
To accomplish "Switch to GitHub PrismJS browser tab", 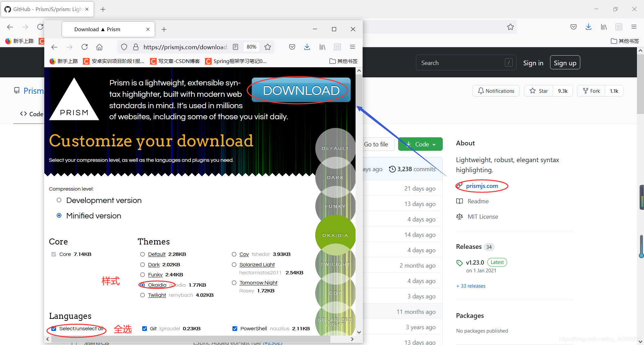I will (47, 9).
